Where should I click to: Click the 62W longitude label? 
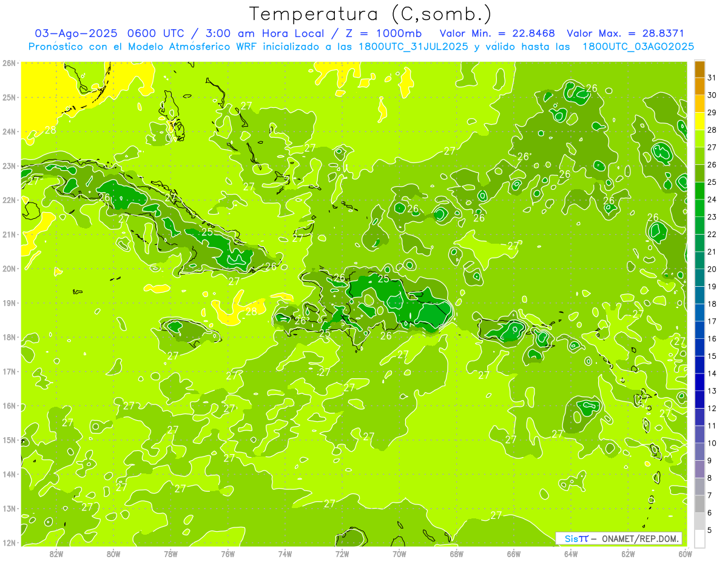(x=628, y=554)
